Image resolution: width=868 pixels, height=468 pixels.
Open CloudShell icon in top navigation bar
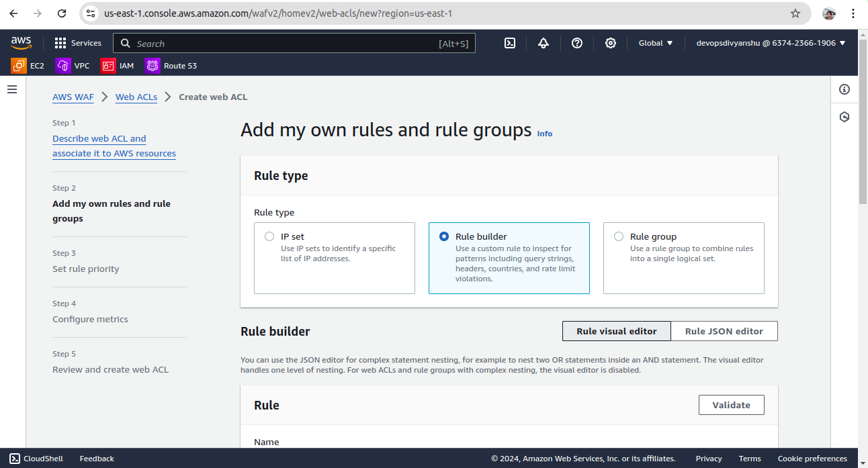click(x=510, y=43)
